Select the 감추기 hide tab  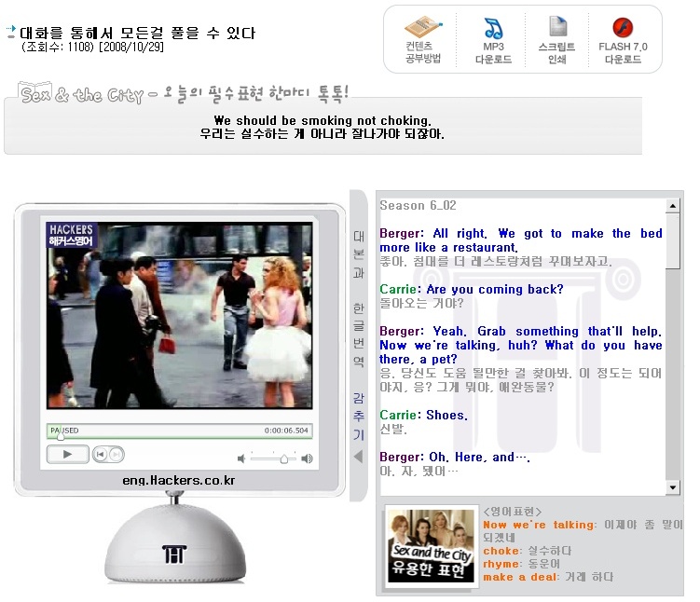coord(359,416)
